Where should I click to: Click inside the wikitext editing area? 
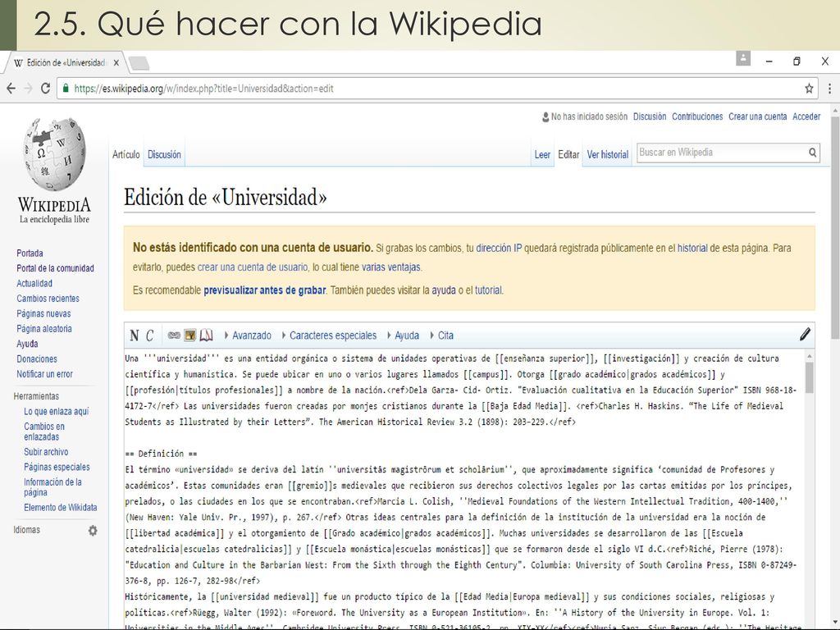[464, 489]
